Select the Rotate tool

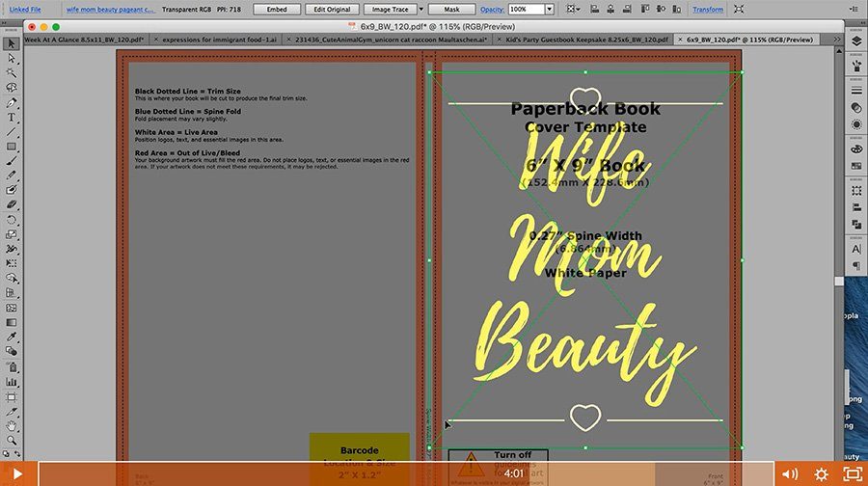click(x=11, y=220)
